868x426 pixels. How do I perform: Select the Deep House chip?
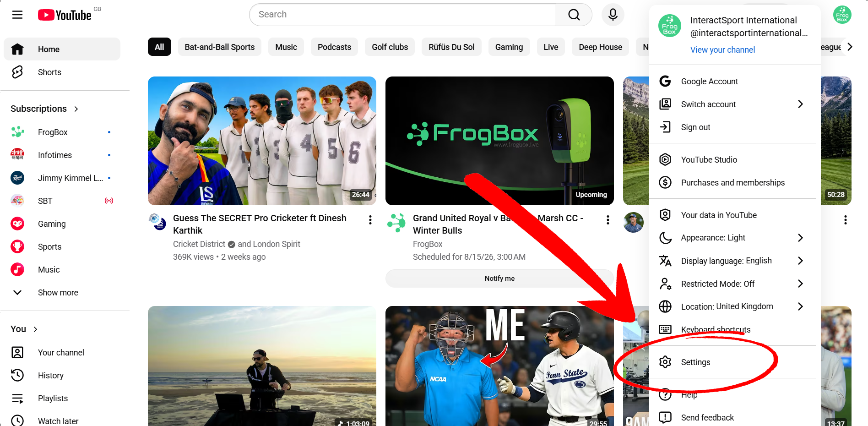[x=601, y=47]
